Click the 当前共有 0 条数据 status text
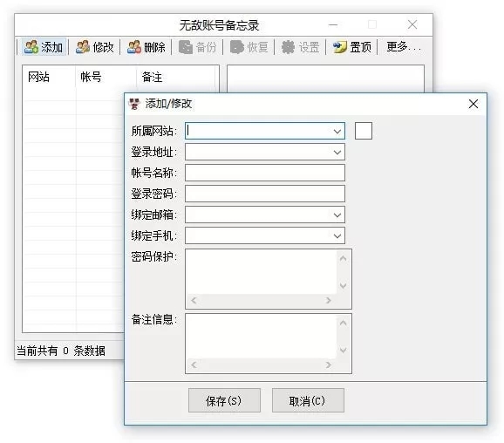The height and width of the screenshot is (443, 504). 61,351
